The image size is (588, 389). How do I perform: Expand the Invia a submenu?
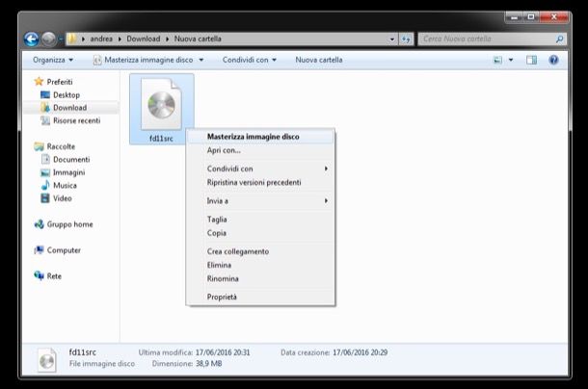[x=218, y=201]
